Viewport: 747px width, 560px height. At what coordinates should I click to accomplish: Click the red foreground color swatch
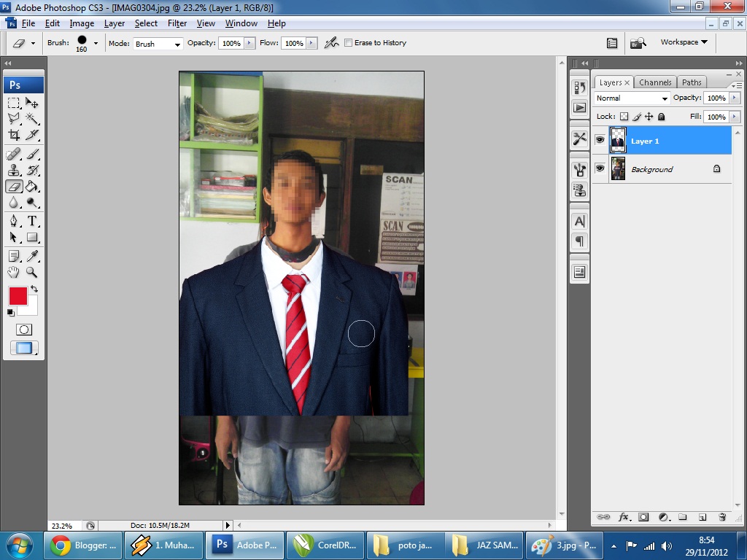[18, 296]
